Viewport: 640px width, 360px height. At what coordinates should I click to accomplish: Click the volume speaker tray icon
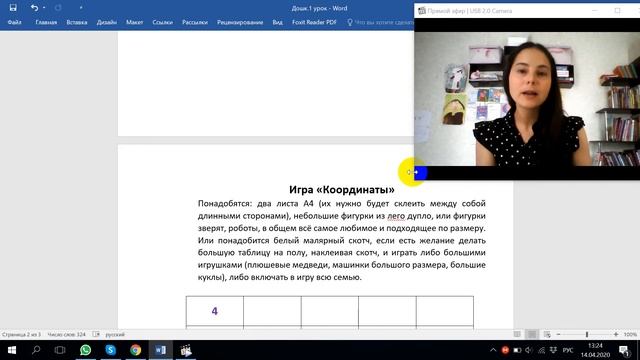[529, 350]
